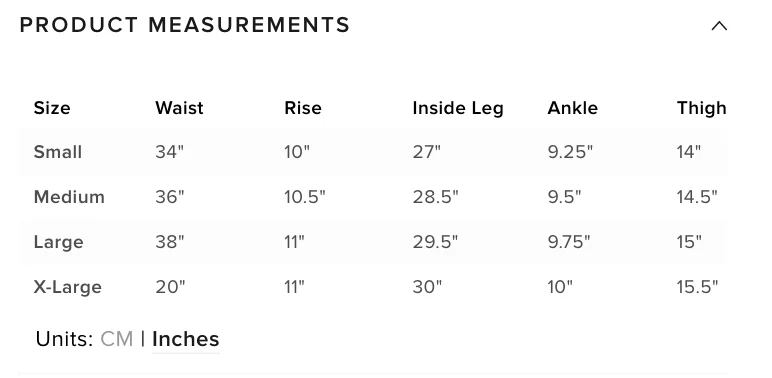Select the X-Large size row label
The height and width of the screenshot is (378, 772).
(x=67, y=287)
